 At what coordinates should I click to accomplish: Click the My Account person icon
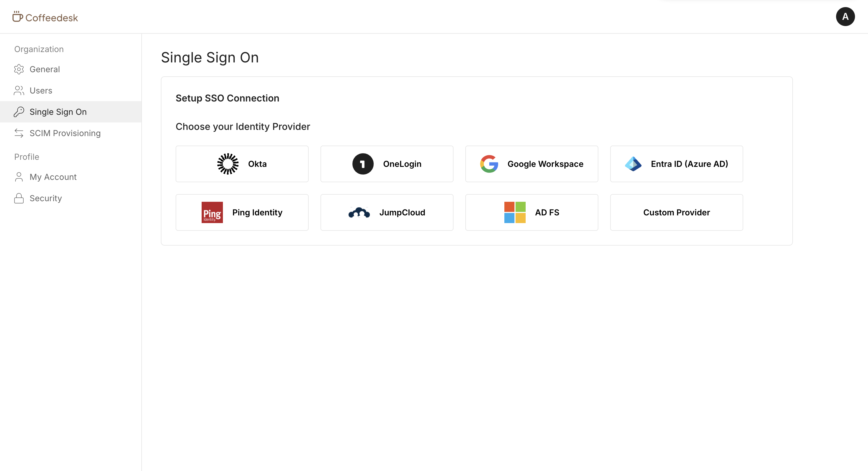click(19, 177)
